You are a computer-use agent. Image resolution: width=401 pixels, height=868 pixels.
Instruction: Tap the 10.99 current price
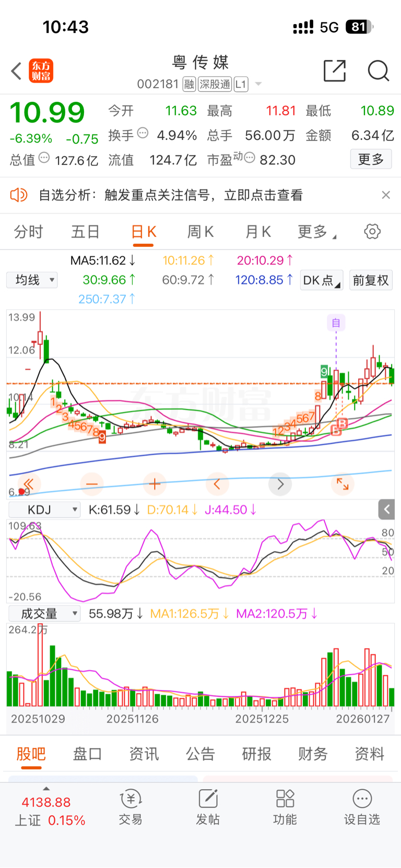(48, 113)
